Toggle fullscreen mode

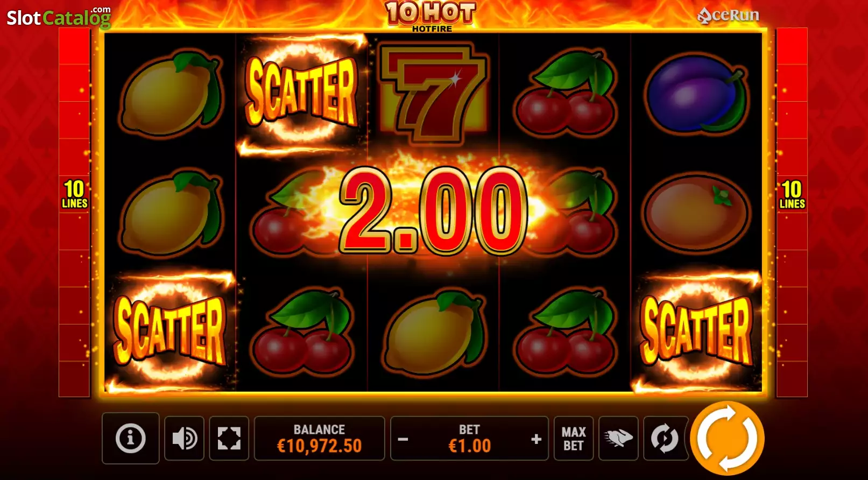229,438
